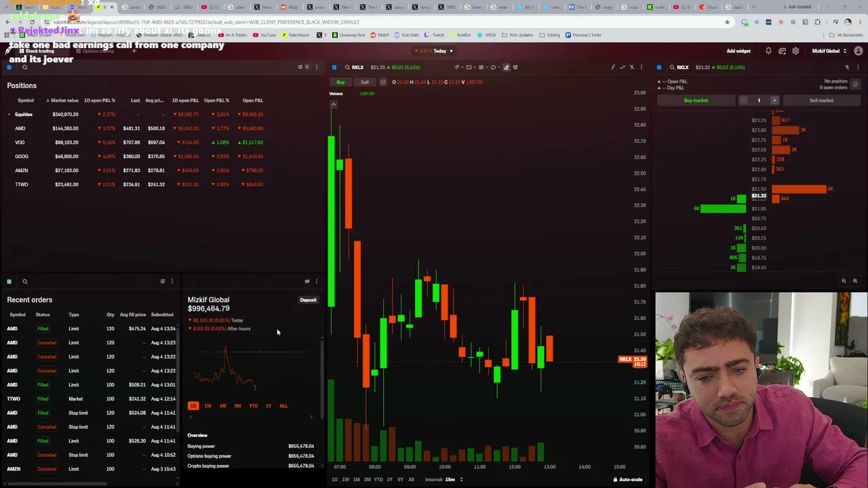Image resolution: width=868 pixels, height=488 pixels.
Task: Toggle the green link color on Recent orders
Action: (9, 281)
